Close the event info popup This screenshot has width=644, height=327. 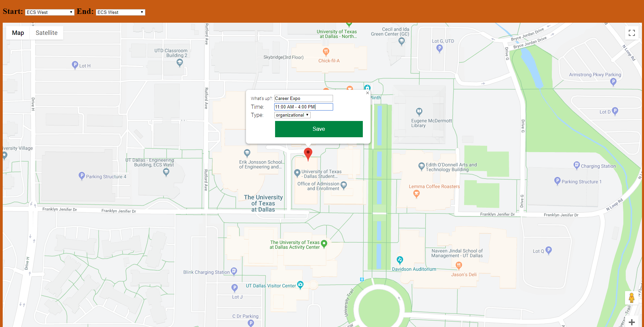tap(368, 93)
